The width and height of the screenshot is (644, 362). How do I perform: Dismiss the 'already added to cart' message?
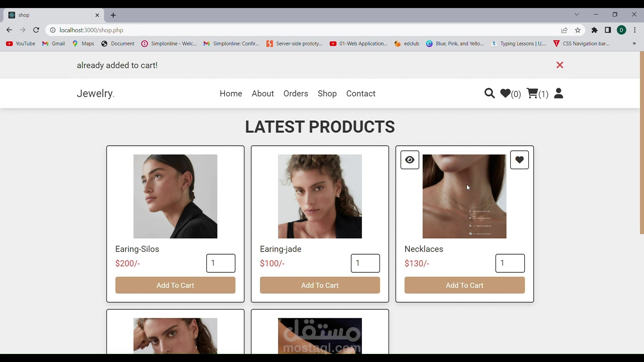pyautogui.click(x=560, y=65)
